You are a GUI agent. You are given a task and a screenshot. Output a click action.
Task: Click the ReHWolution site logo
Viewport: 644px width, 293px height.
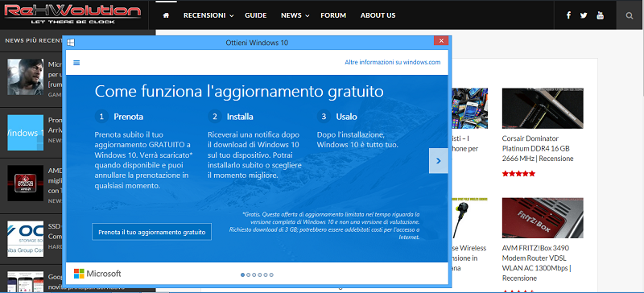[x=72, y=14]
